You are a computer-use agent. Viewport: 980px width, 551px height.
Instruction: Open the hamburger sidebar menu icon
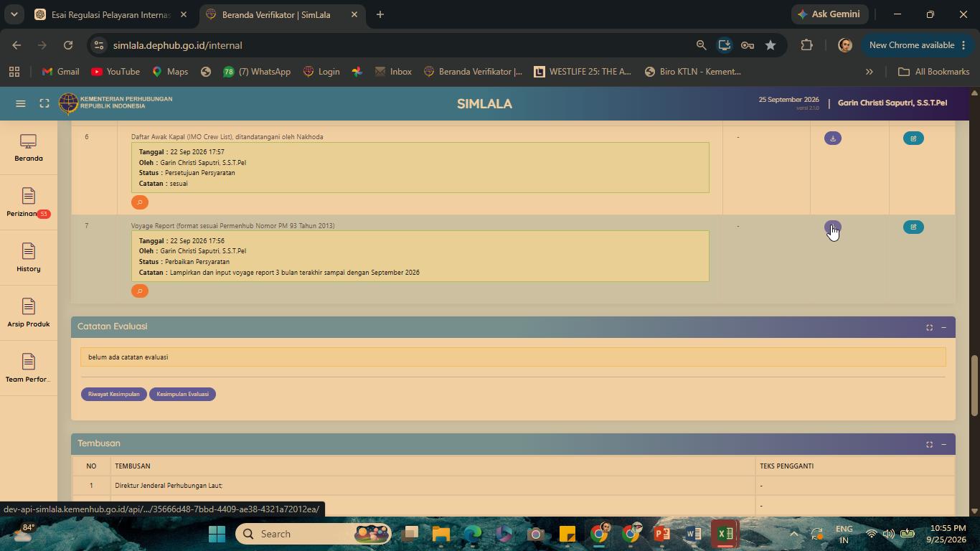pos(21,103)
